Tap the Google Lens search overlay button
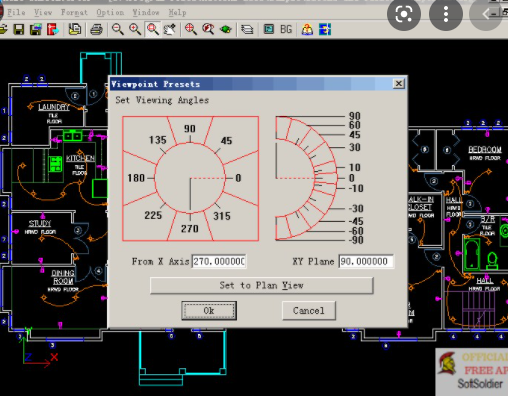The height and width of the screenshot is (396, 508). tap(404, 14)
